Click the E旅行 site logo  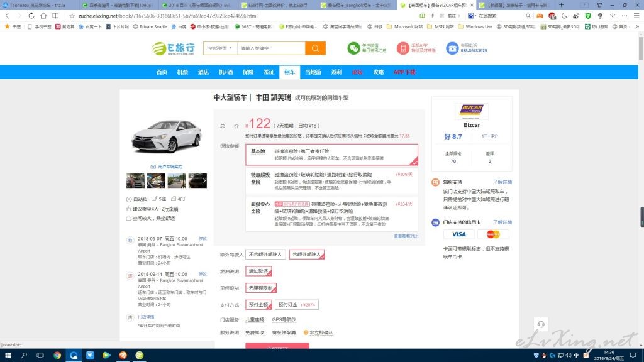[174, 48]
